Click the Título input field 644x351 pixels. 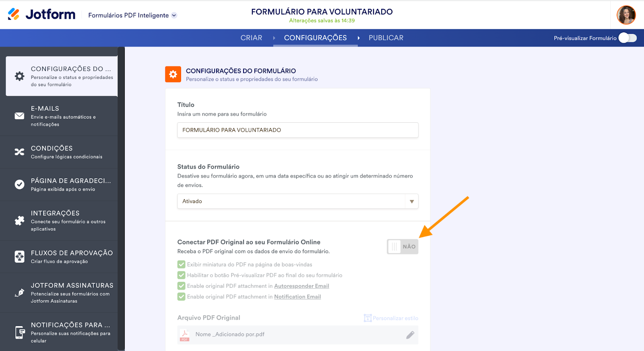[298, 130]
